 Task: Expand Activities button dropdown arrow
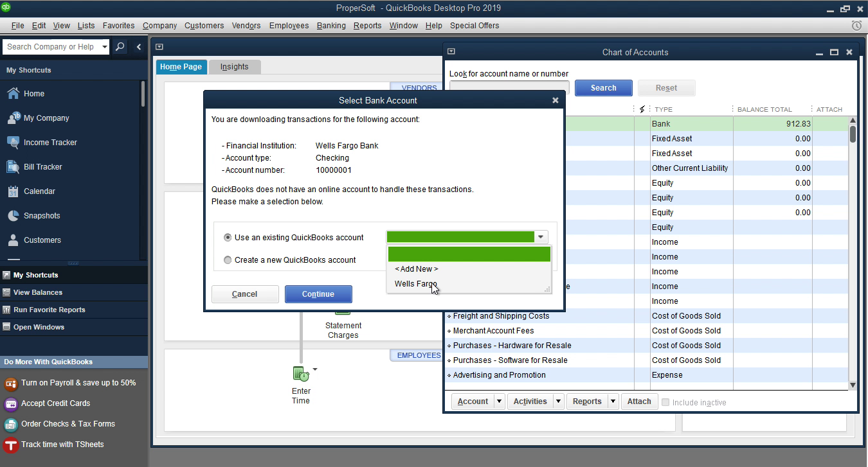tap(558, 401)
